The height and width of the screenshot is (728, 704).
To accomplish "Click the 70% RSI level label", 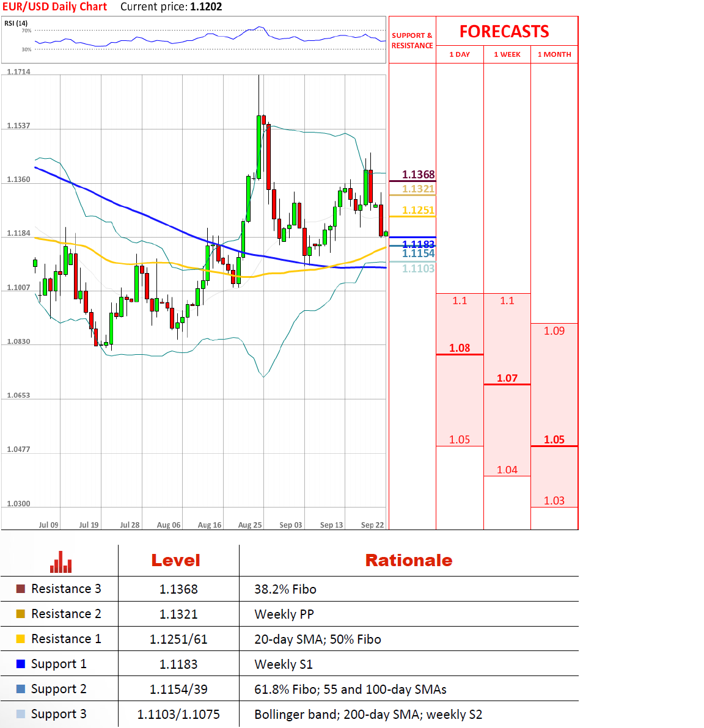I will pos(26,31).
